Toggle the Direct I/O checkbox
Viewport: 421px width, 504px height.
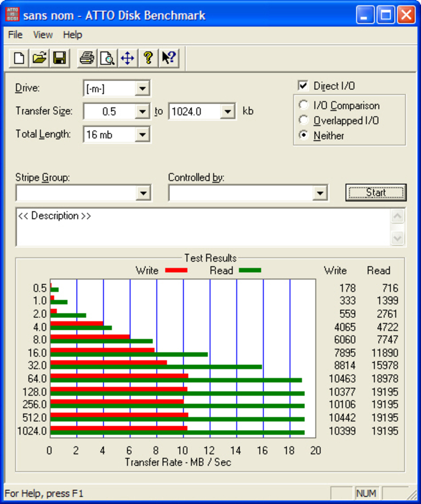point(303,85)
